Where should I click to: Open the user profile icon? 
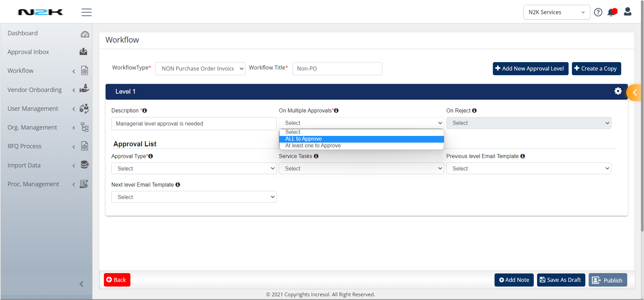[627, 12]
